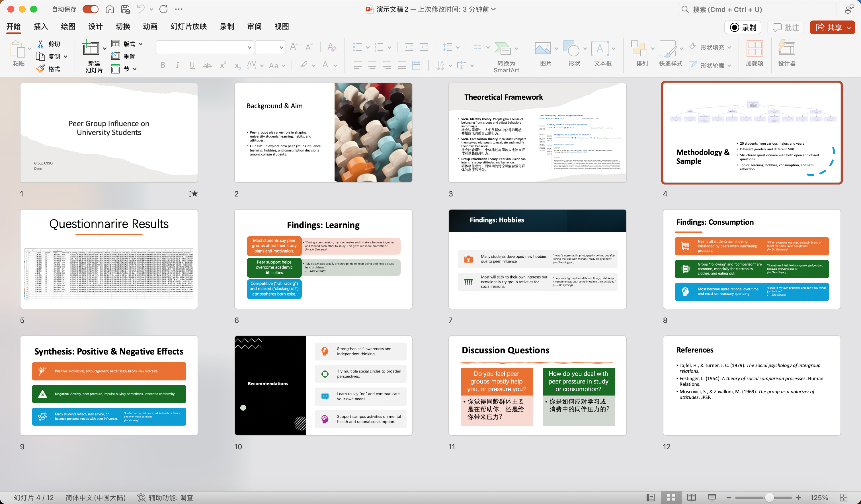
Task: Open the Design (设计) tab
Action: (95, 27)
